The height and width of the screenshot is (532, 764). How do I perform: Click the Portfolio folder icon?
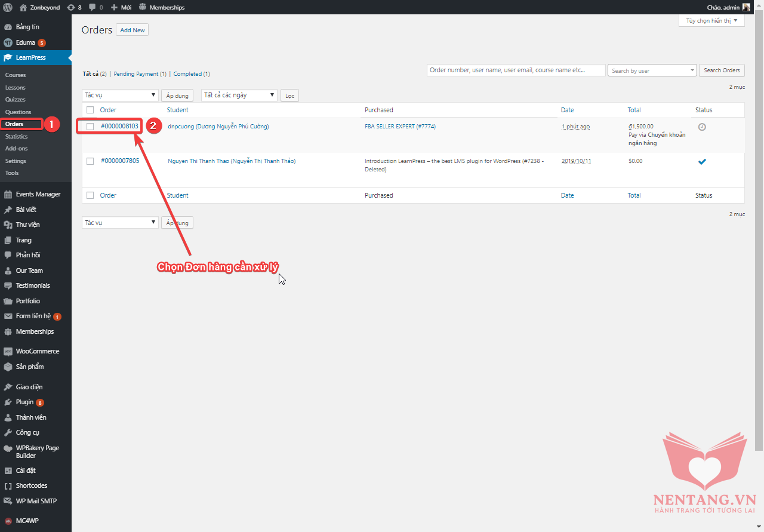tap(8, 301)
